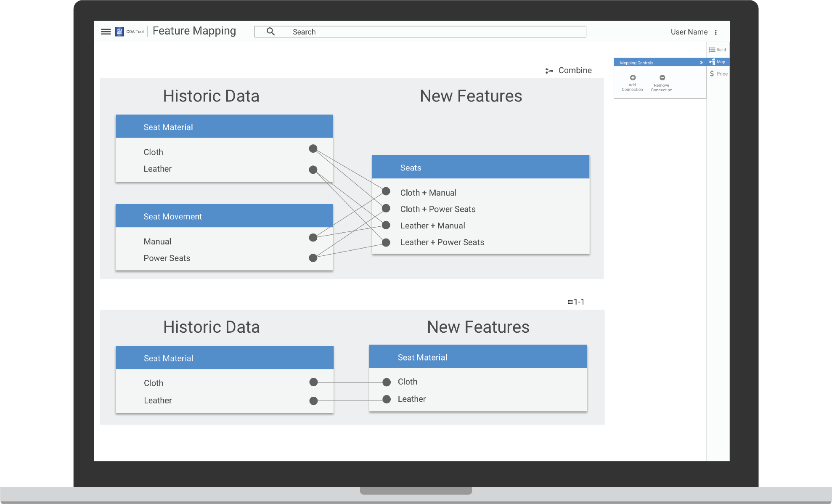This screenshot has width=832, height=504.
Task: Switch to the Build sidebar tab
Action: click(718, 50)
